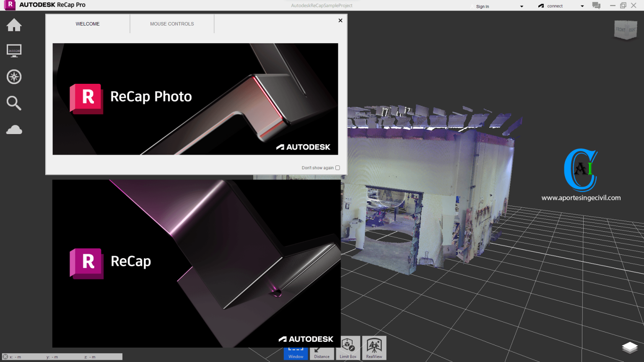This screenshot has width=644, height=362.
Task: Click the display version icon in sidebar
Action: point(14,51)
